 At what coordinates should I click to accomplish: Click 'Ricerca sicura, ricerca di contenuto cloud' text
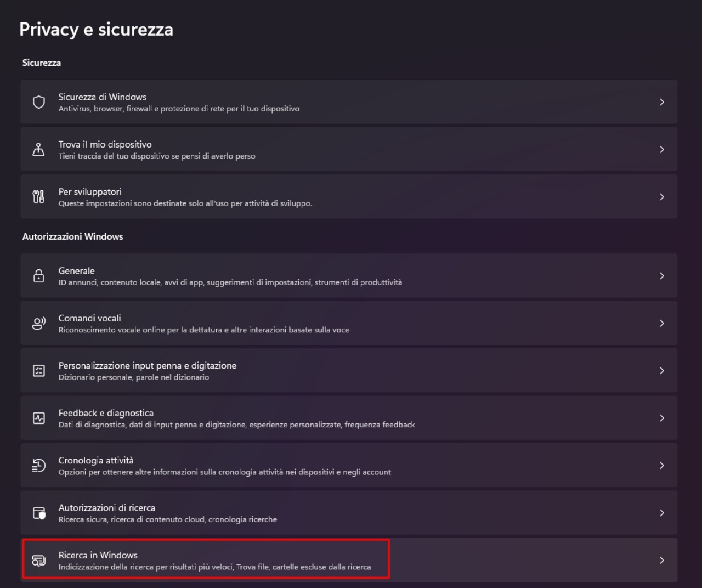[x=168, y=519]
